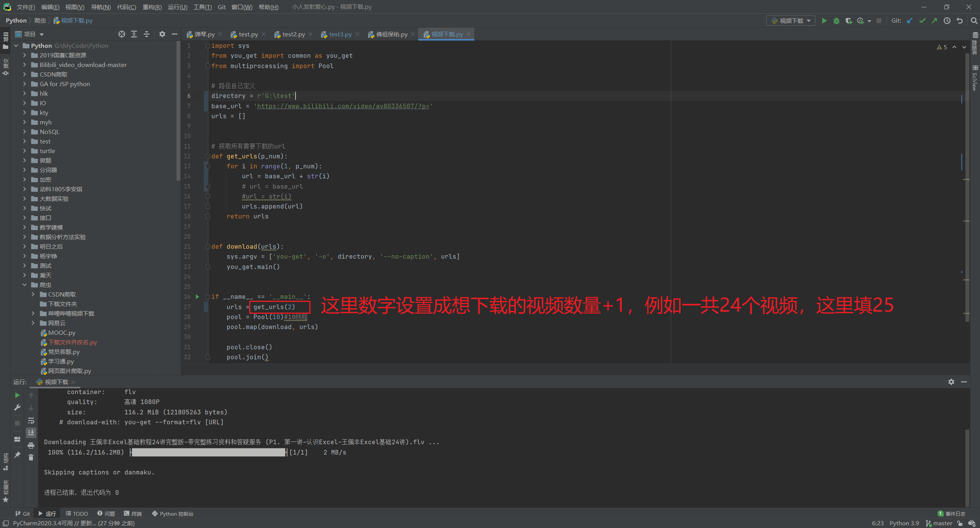The width and height of the screenshot is (980, 528).
Task: Toggle scroll to end in console
Action: coord(31,433)
